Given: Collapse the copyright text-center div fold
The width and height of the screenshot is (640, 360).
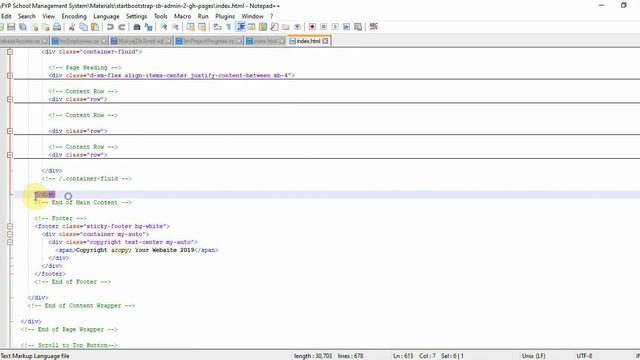Looking at the screenshot, I should click(x=10, y=242).
